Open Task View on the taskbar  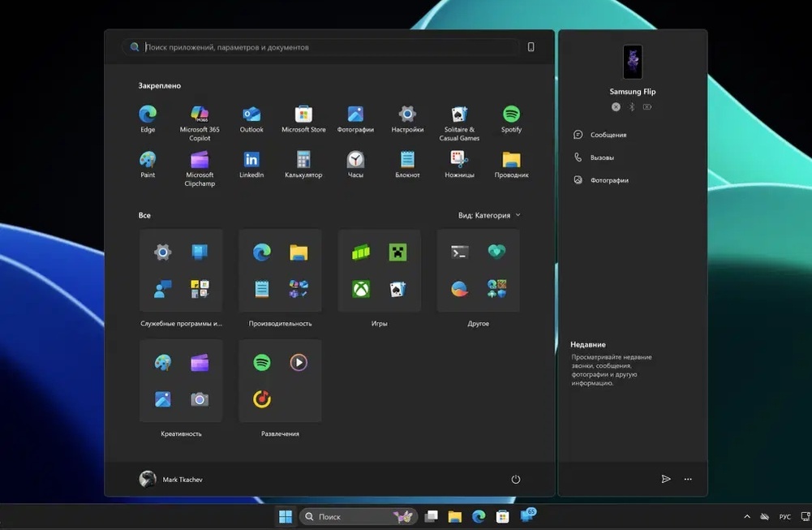pos(431,516)
